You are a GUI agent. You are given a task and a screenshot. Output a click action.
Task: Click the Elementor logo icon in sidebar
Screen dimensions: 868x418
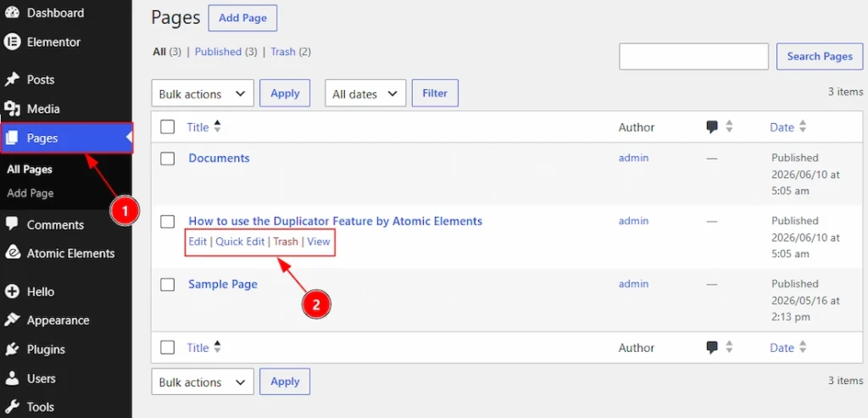12,42
